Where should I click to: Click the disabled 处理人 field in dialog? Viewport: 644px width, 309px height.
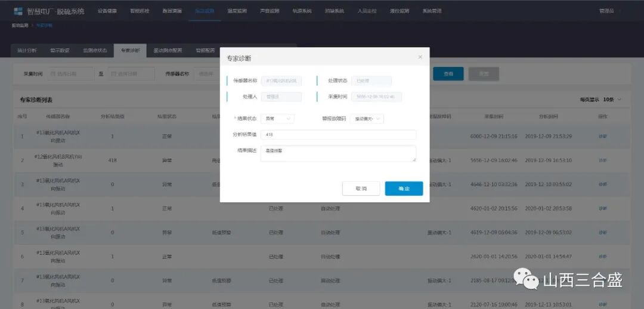click(x=281, y=97)
